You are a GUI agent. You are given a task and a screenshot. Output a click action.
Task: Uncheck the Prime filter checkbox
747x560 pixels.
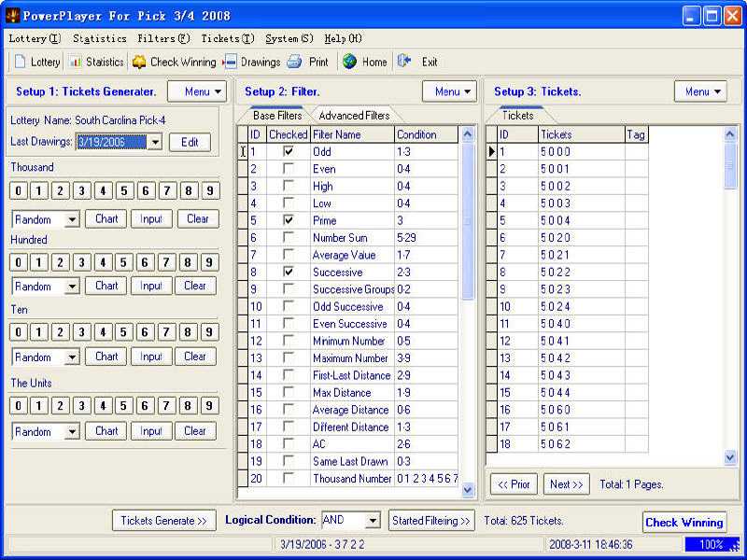(289, 220)
